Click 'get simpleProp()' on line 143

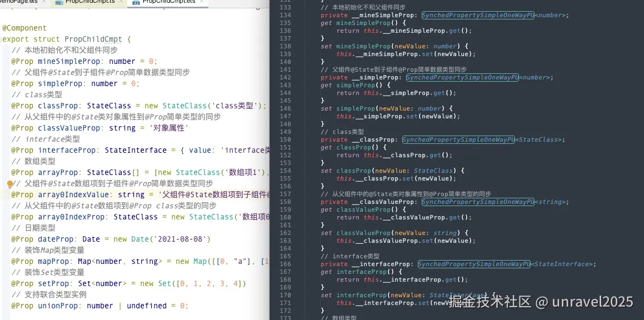click(356, 85)
